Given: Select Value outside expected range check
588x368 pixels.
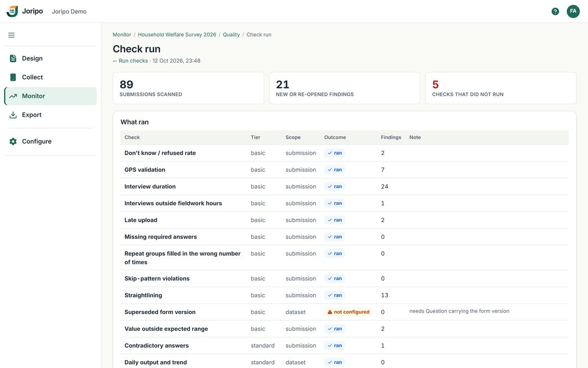Looking at the screenshot, I should point(166,329).
